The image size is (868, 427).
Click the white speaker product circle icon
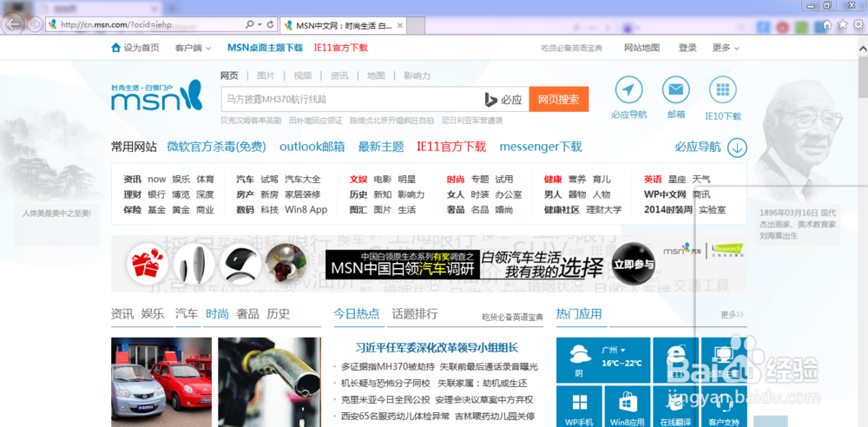[x=194, y=264]
